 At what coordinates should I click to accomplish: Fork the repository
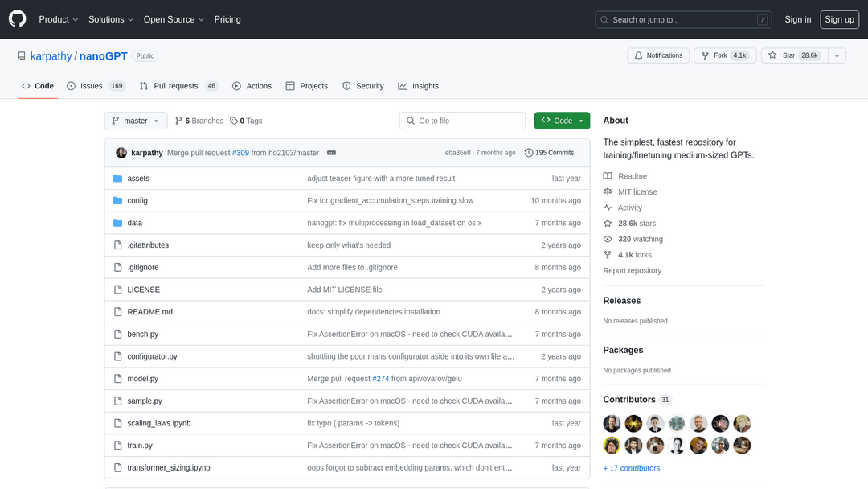coord(725,55)
